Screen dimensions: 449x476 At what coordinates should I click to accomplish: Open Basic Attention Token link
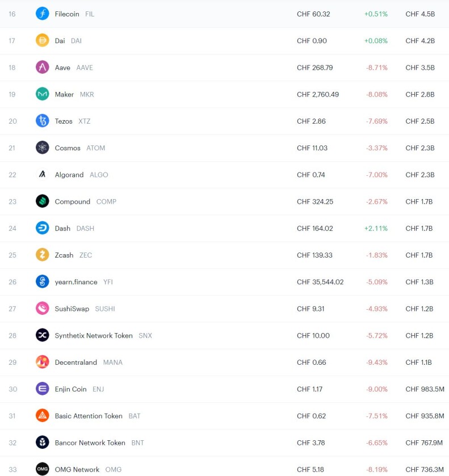tap(89, 416)
